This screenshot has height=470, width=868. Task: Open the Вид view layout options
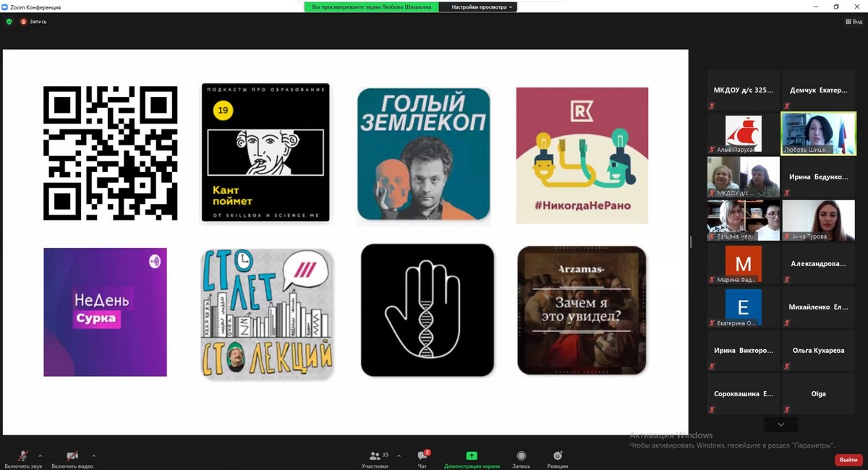[854, 22]
